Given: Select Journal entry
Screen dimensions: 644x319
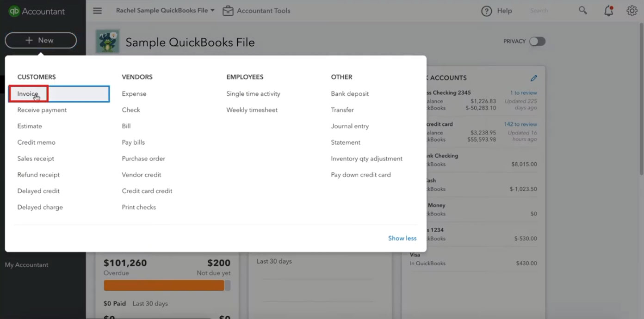Looking at the screenshot, I should (x=350, y=126).
